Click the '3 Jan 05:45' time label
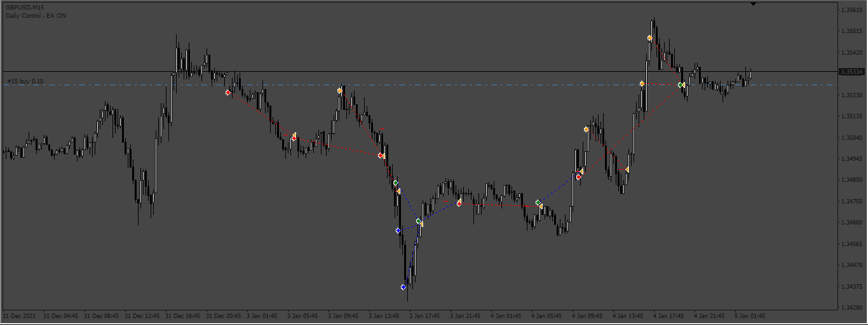The image size is (868, 325). point(302,315)
